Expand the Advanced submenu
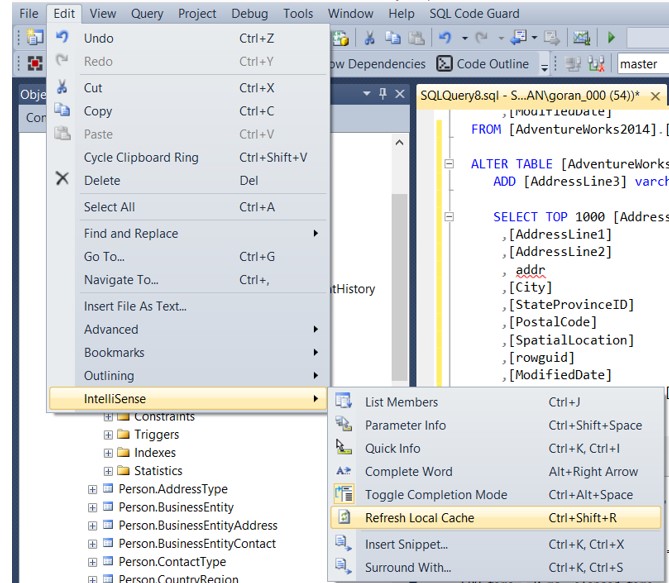 [x=188, y=329]
